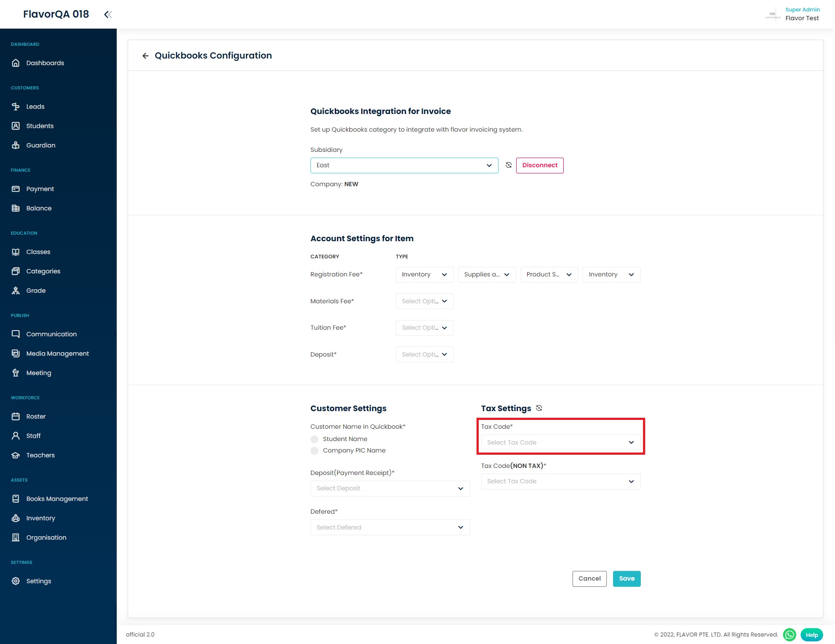Refresh Tax Settings sync icon
This screenshot has height=644, width=835.
[x=539, y=408]
